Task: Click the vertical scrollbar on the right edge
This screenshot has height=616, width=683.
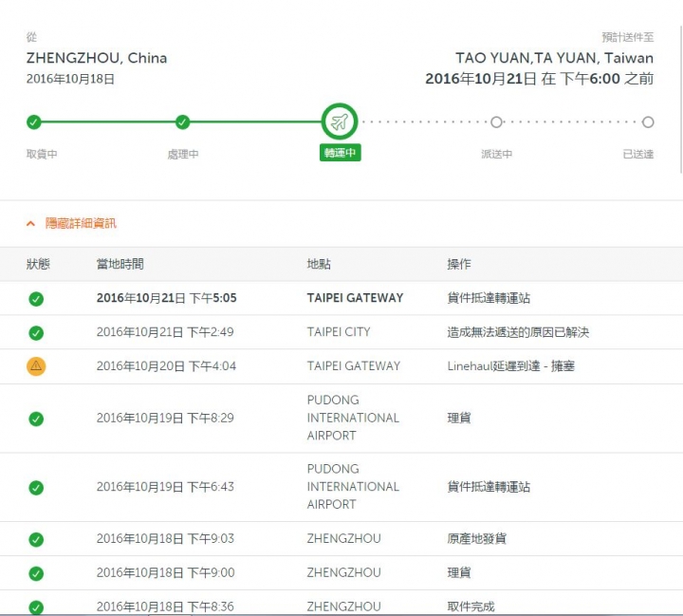Action: click(x=681, y=100)
